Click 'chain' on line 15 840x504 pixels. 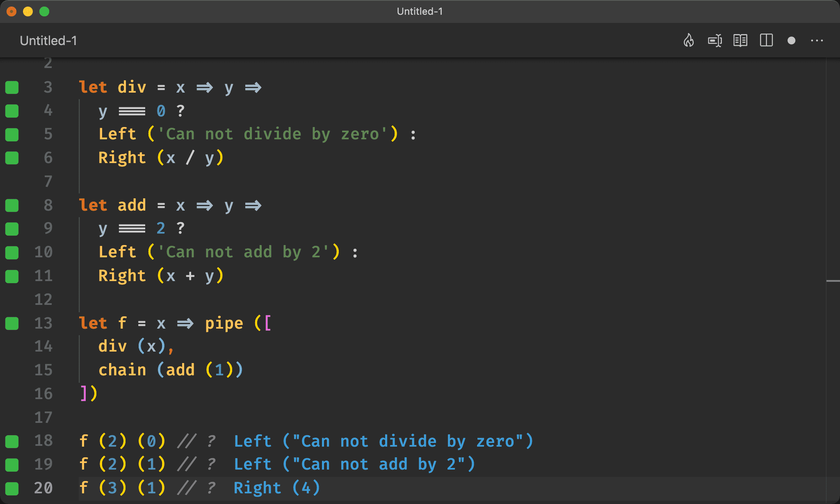coord(122,370)
